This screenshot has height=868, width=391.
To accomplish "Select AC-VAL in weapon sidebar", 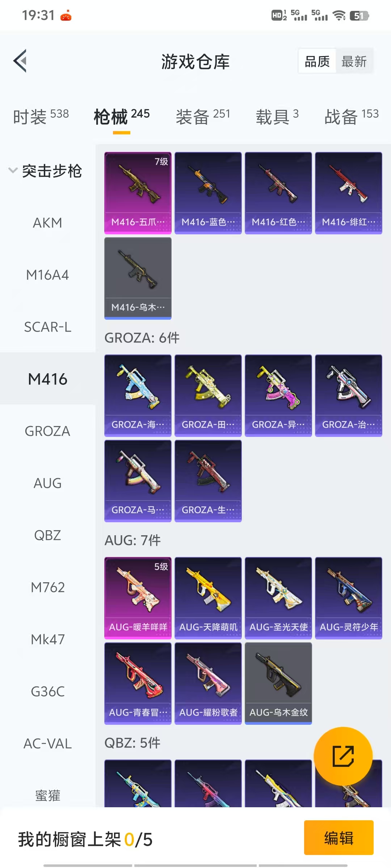I will coord(47,744).
